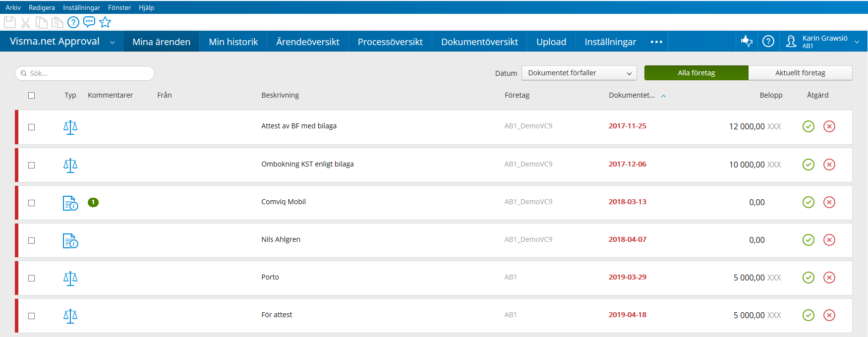The width and height of the screenshot is (868, 337).
Task: Open comment badge on Comviq Mobil row
Action: [93, 202]
